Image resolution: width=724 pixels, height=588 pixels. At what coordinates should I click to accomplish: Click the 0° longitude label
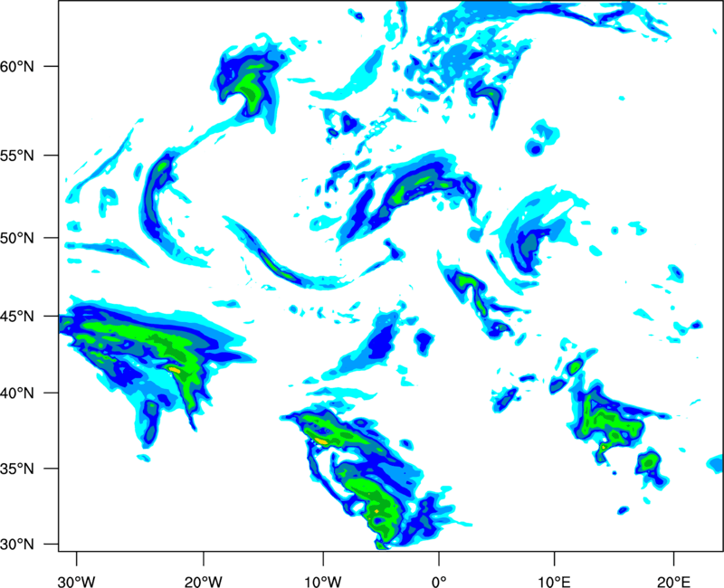point(439,582)
